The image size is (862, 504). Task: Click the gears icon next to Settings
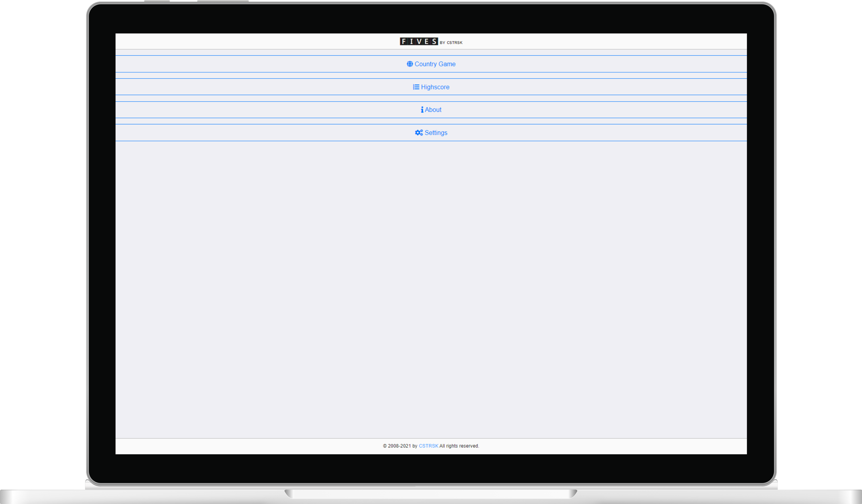pos(419,133)
